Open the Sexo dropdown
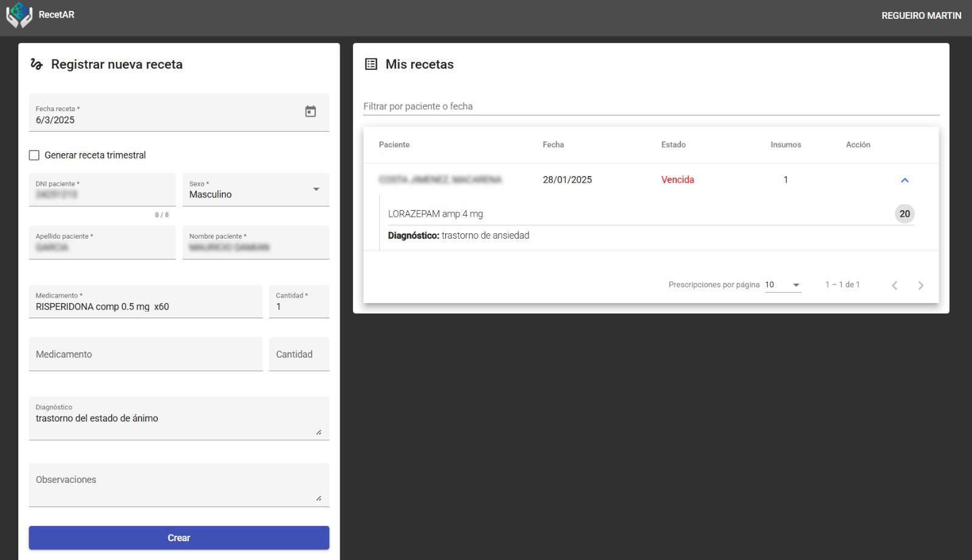 pos(255,190)
